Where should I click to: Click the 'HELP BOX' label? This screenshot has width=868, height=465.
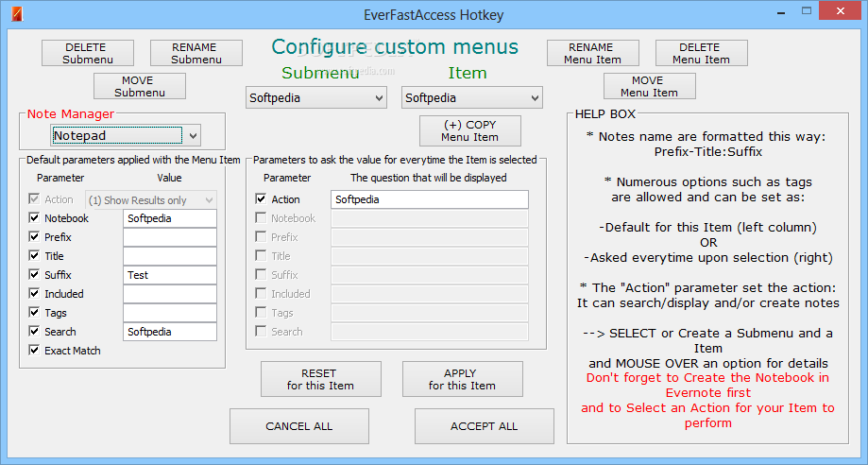tap(605, 114)
